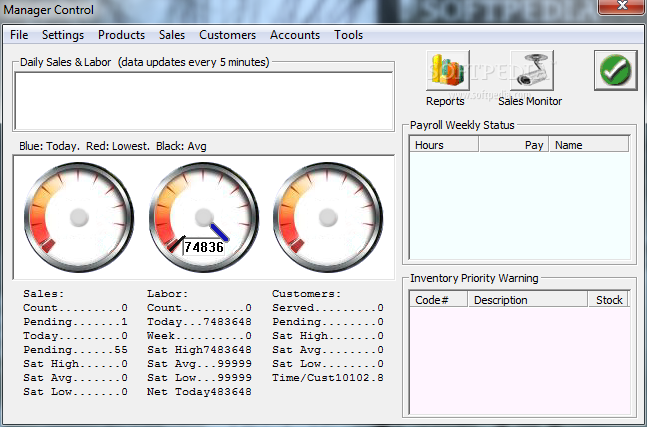Click the Description column header

click(x=528, y=300)
